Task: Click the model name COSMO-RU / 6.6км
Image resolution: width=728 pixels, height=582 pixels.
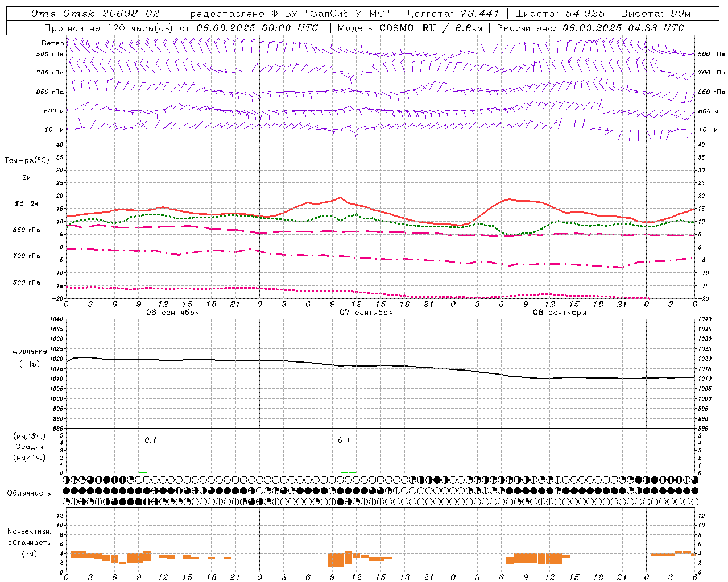Action: (x=431, y=28)
